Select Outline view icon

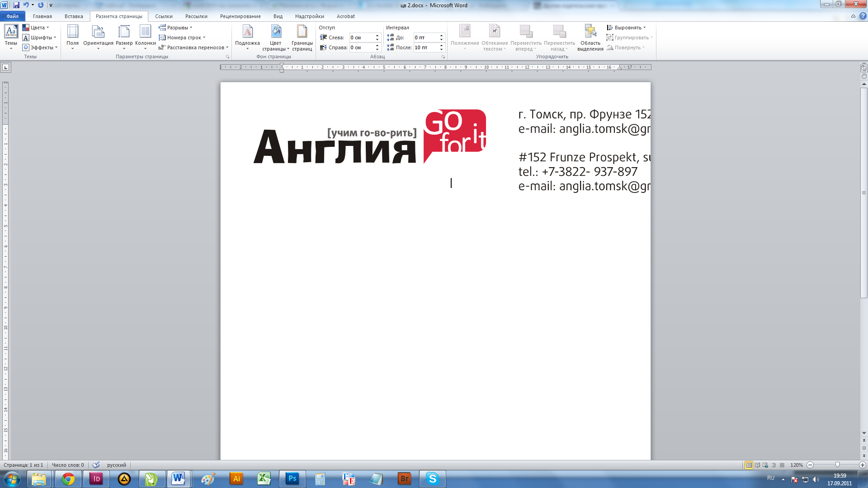[774, 465]
